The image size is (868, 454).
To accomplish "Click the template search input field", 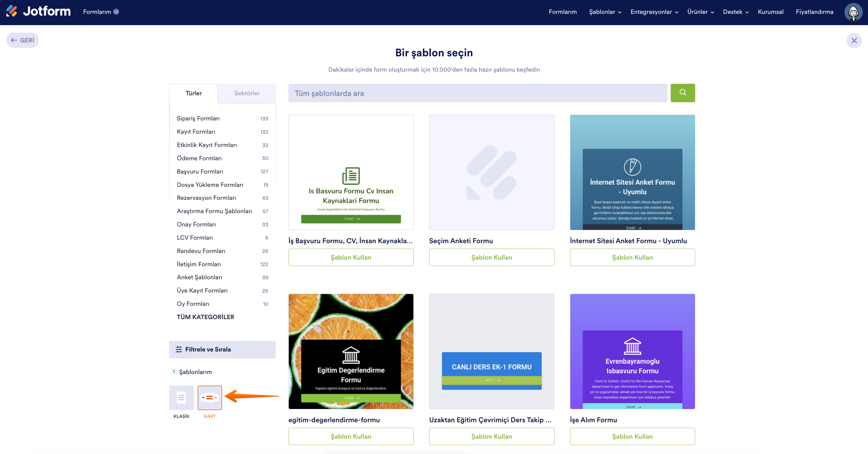I will [477, 93].
